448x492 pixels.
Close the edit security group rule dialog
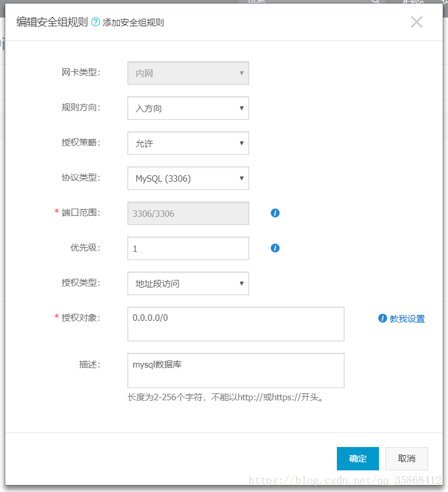[416, 22]
